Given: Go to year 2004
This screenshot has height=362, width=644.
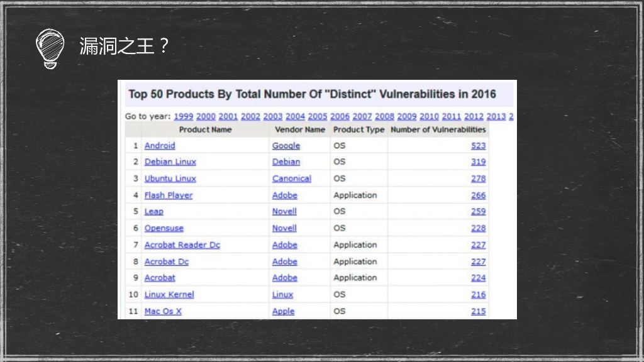Looking at the screenshot, I should point(295,116).
